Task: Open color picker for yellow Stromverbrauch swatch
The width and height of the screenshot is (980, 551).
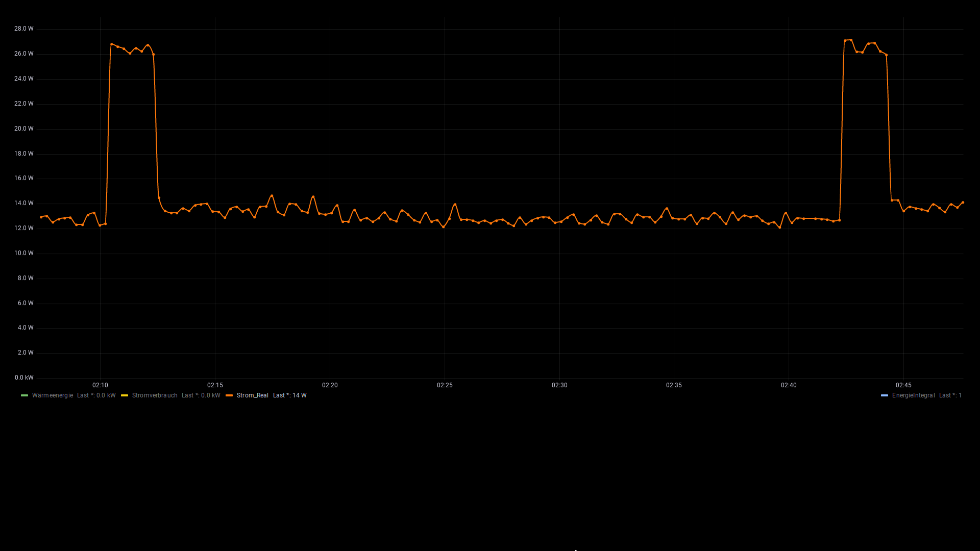Action: click(x=125, y=395)
